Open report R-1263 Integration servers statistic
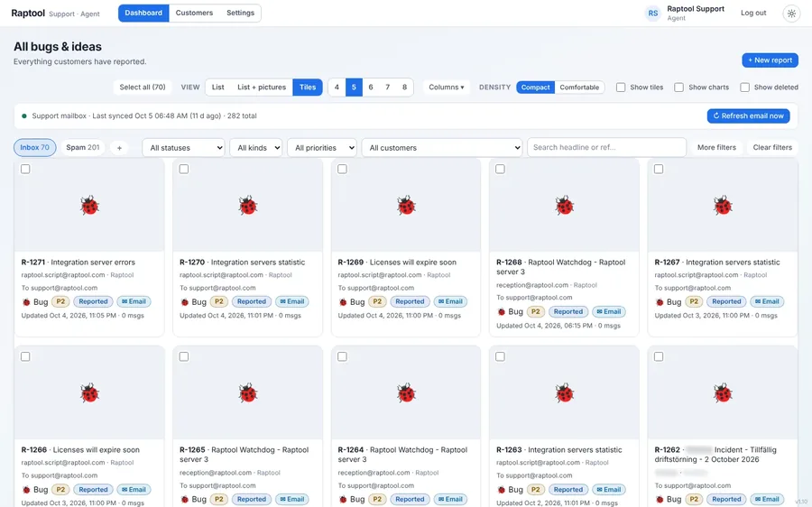Image resolution: width=812 pixels, height=507 pixels. 558,449
